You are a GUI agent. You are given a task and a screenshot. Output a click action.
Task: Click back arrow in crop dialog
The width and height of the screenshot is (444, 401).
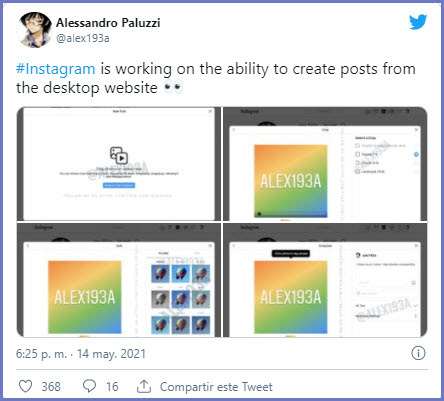pyautogui.click(x=234, y=130)
